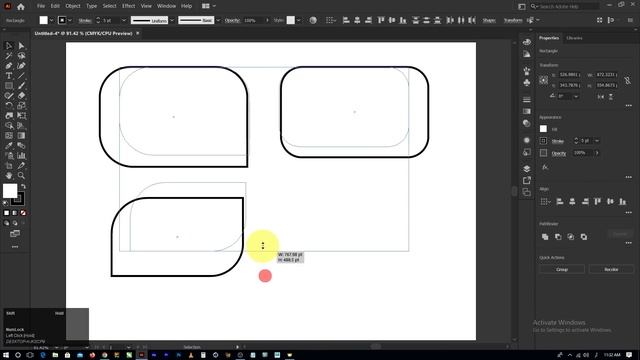Align left edges in Properties Align section
Image resolution: width=640 pixels, height=360 pixels.
pyautogui.click(x=560, y=201)
